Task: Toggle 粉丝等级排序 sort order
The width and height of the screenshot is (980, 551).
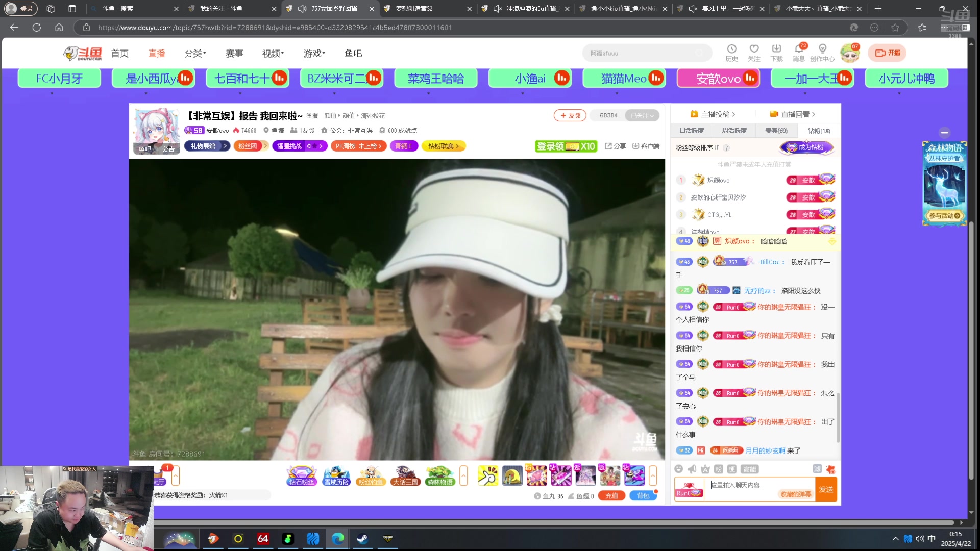Action: pyautogui.click(x=697, y=148)
